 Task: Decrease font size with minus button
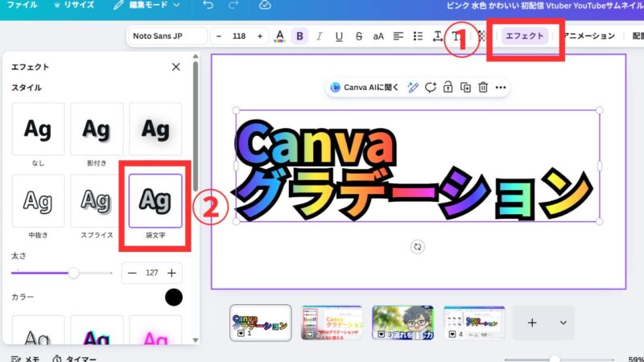tap(219, 36)
